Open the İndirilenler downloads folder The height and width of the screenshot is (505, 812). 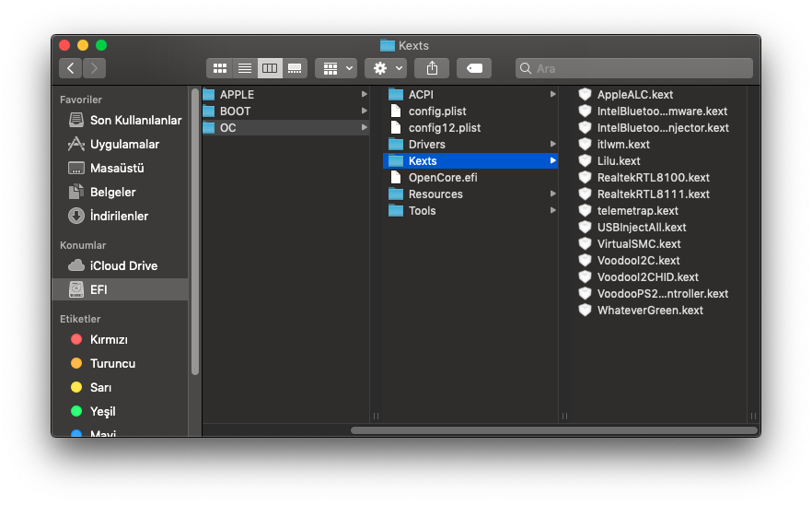(x=119, y=217)
